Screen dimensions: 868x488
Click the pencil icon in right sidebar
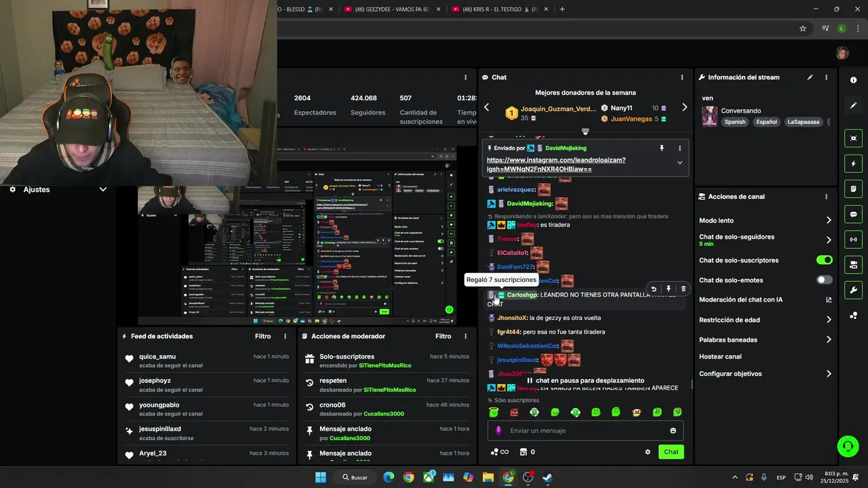pyautogui.click(x=853, y=106)
